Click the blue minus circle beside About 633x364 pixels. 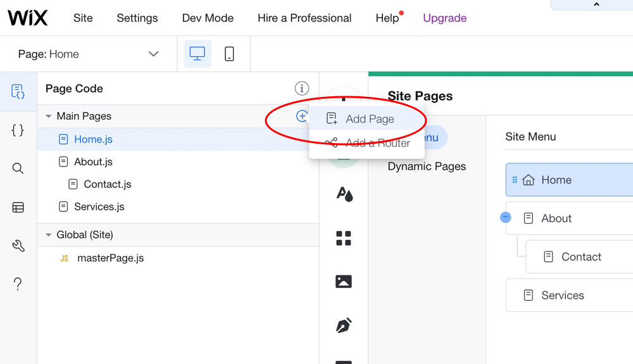[505, 218]
